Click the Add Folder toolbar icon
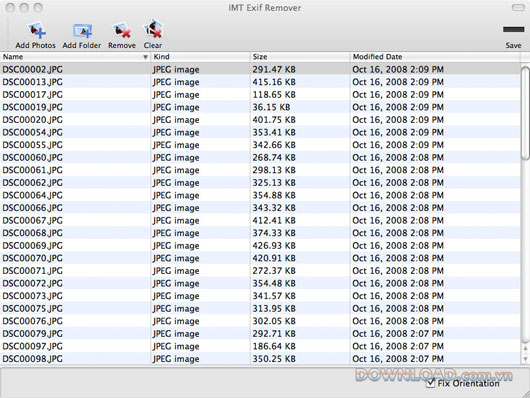The width and height of the screenshot is (530, 398). (x=82, y=31)
